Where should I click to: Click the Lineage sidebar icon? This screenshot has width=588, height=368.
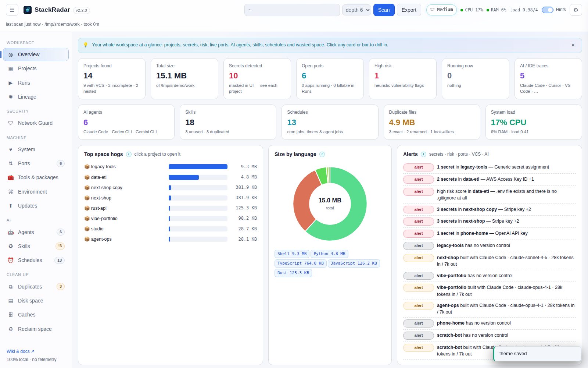pos(11,97)
